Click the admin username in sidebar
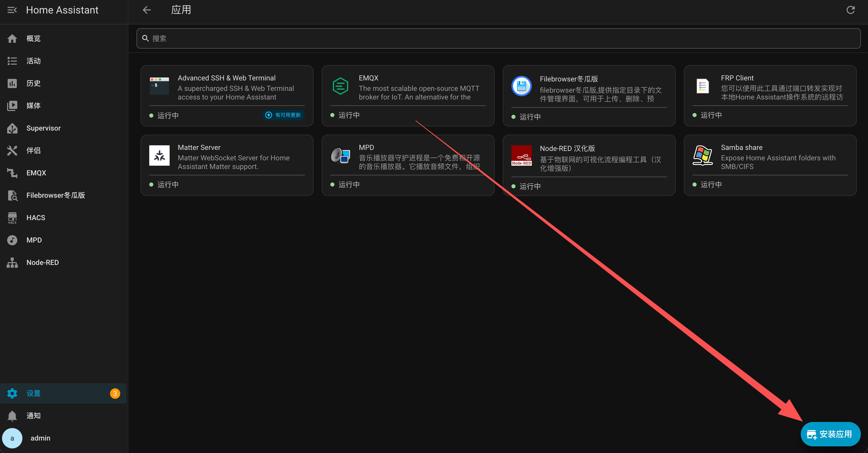 click(40, 438)
